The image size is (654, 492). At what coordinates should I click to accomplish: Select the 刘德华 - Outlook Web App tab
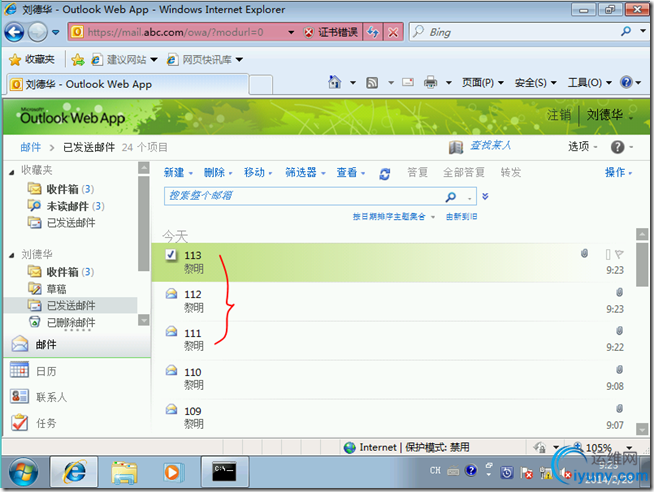[128, 85]
